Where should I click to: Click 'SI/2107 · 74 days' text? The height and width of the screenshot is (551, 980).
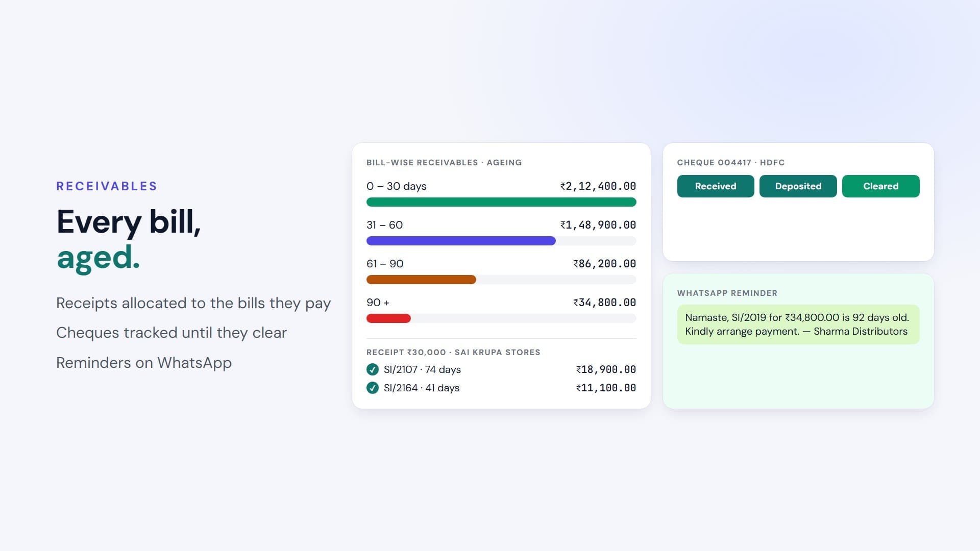click(422, 369)
